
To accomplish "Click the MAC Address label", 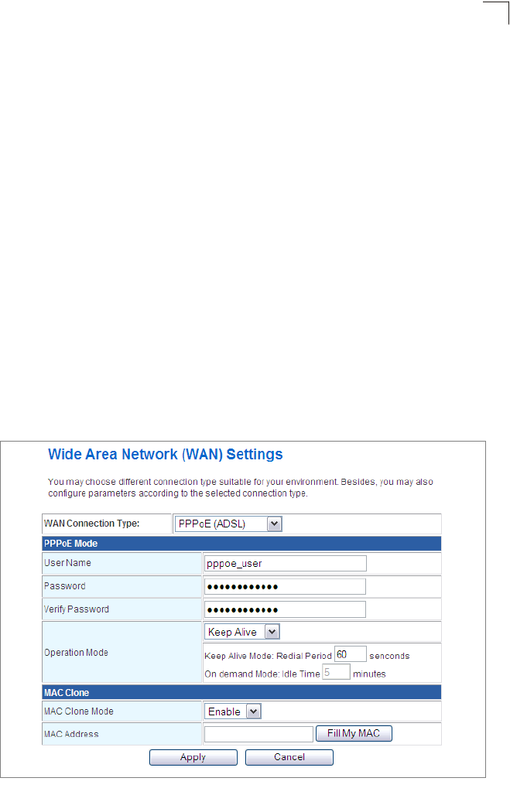I will [x=71, y=734].
